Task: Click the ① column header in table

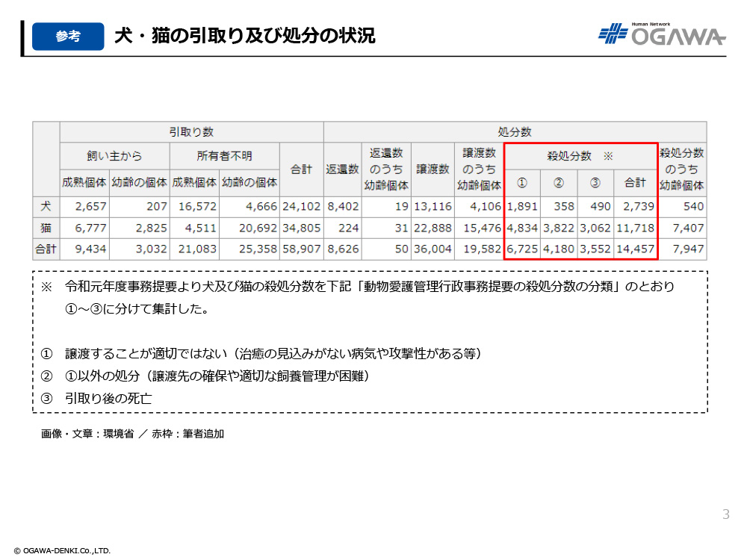Action: [522, 183]
